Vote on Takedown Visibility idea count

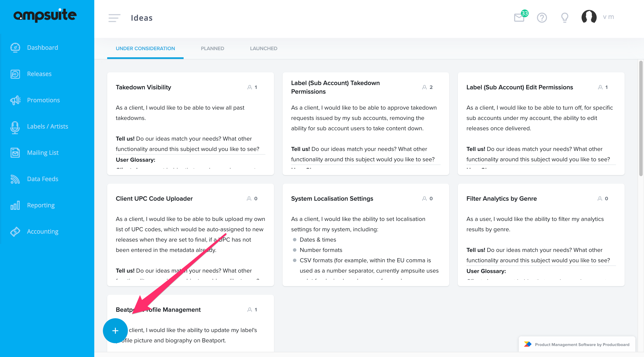pyautogui.click(x=252, y=87)
